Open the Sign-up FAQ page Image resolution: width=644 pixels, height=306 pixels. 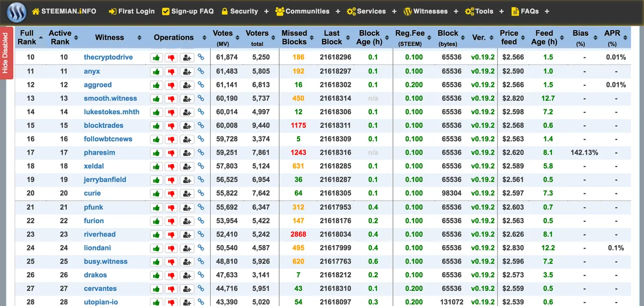tap(188, 11)
